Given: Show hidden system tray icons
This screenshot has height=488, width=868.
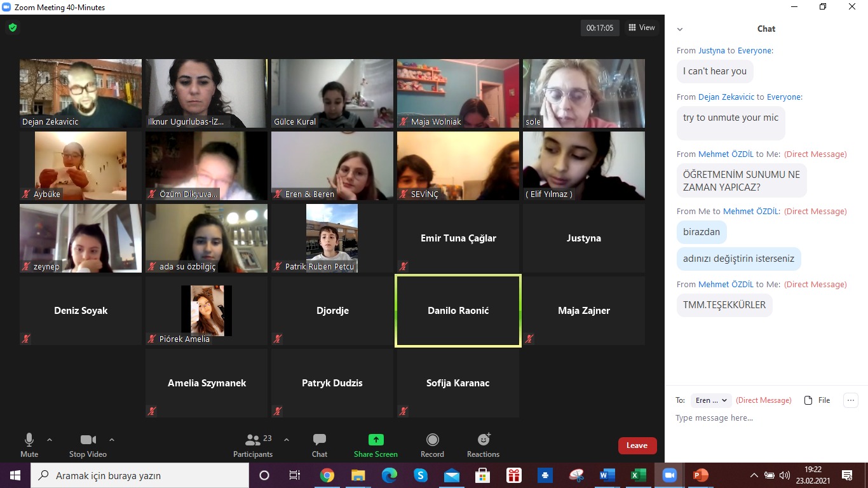Looking at the screenshot, I should [x=754, y=475].
